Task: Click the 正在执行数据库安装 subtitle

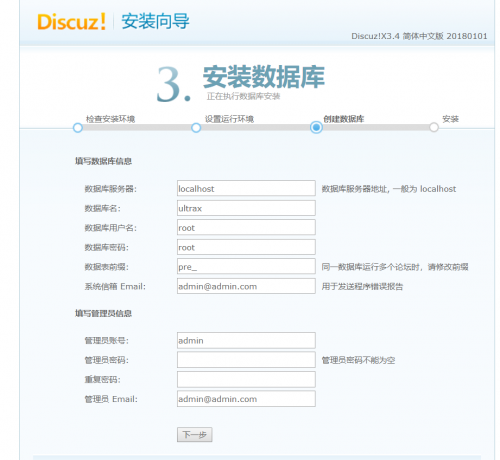Action: click(x=243, y=96)
